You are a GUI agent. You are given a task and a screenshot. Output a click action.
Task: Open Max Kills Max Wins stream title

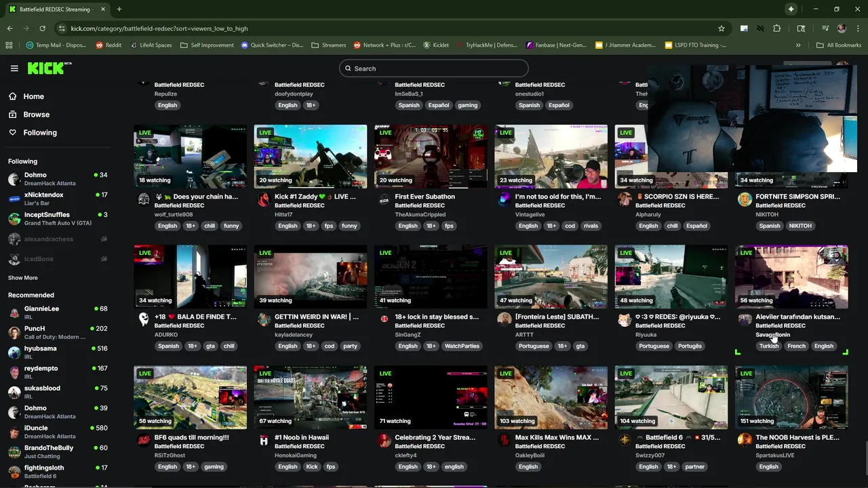click(557, 437)
